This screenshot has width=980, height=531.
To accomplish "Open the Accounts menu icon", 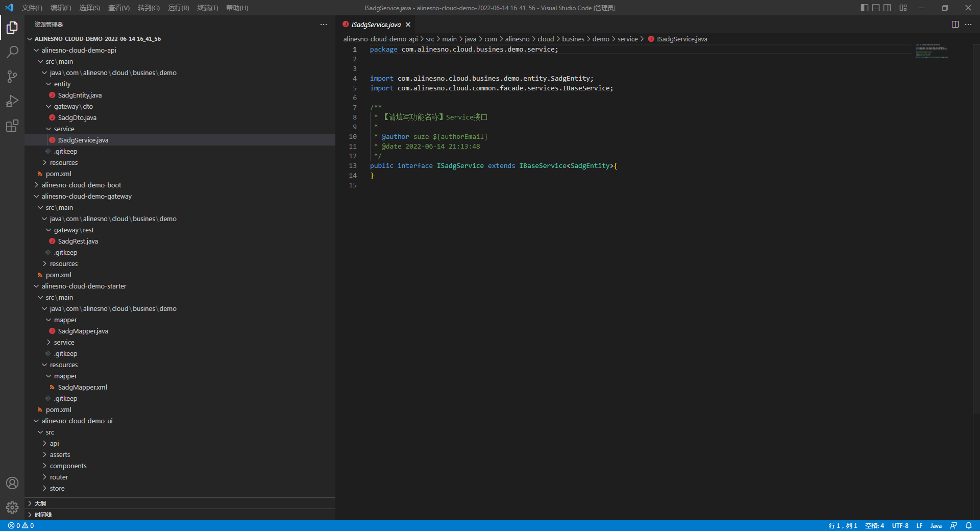I will tap(12, 483).
